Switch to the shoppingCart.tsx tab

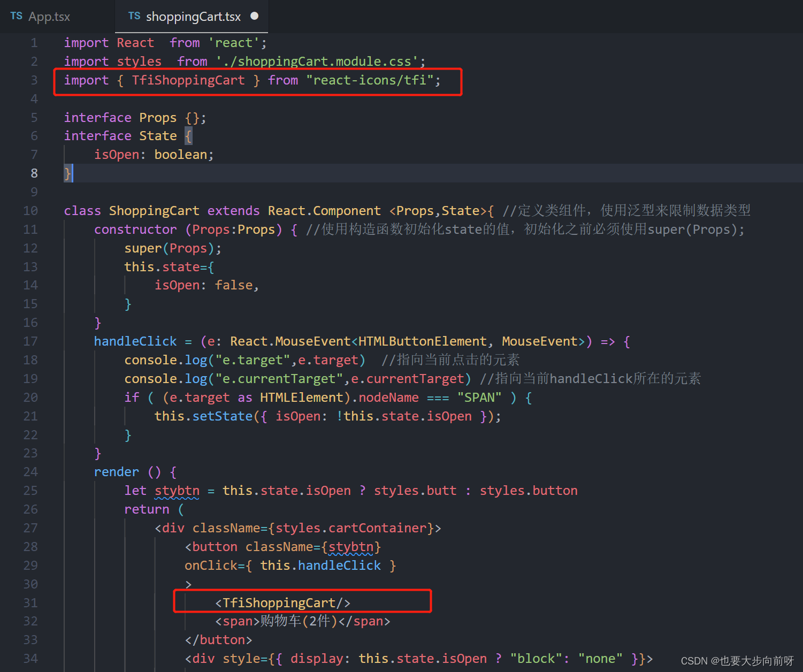click(193, 16)
